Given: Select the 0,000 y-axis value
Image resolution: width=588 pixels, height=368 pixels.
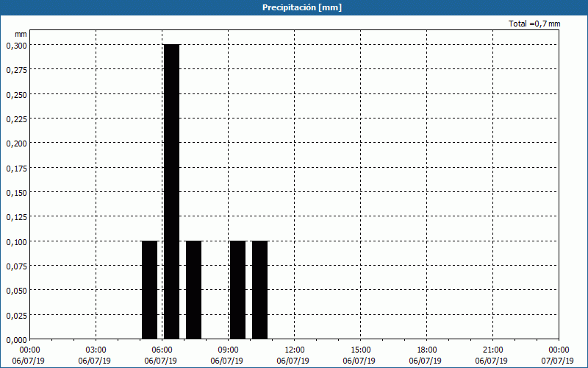Looking at the screenshot, I should [16, 340].
